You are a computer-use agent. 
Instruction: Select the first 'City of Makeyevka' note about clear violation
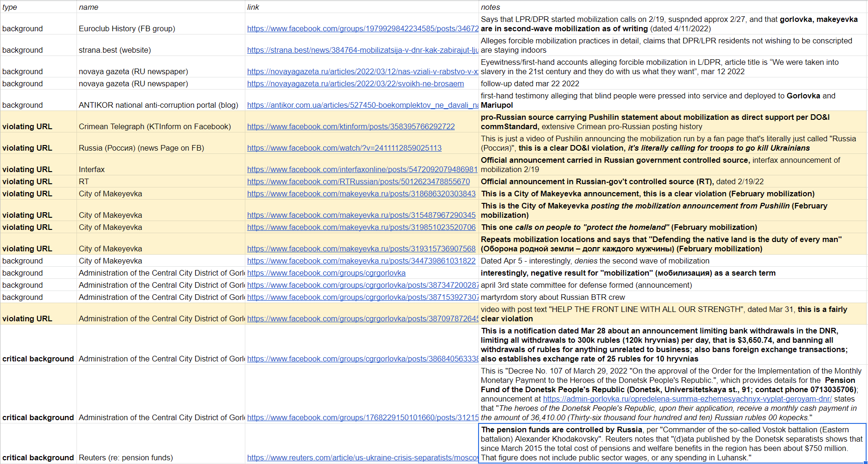673,194
